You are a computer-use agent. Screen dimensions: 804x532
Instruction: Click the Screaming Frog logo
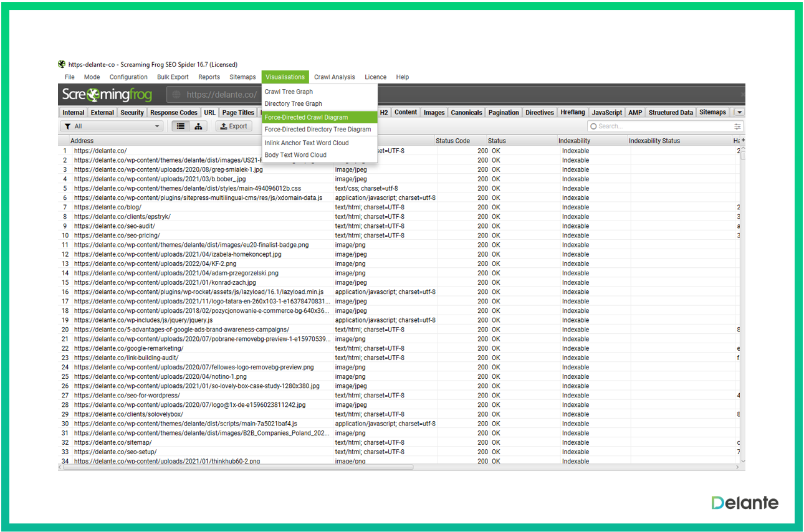pyautogui.click(x=105, y=95)
